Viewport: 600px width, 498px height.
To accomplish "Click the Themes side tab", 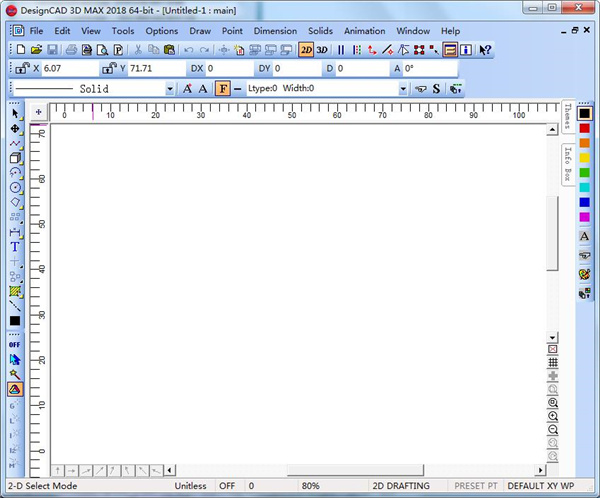I will (x=567, y=116).
